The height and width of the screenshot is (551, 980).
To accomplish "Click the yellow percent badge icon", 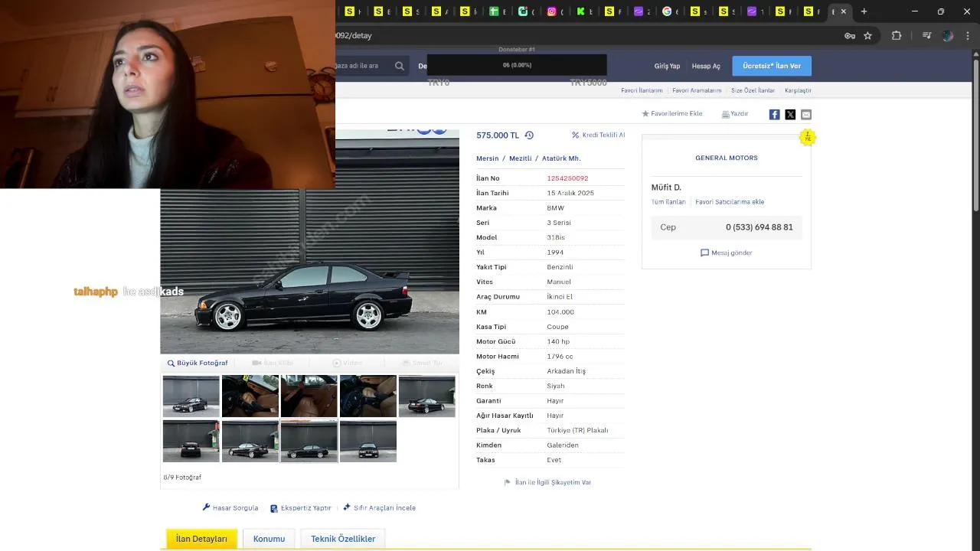I will 807,137.
